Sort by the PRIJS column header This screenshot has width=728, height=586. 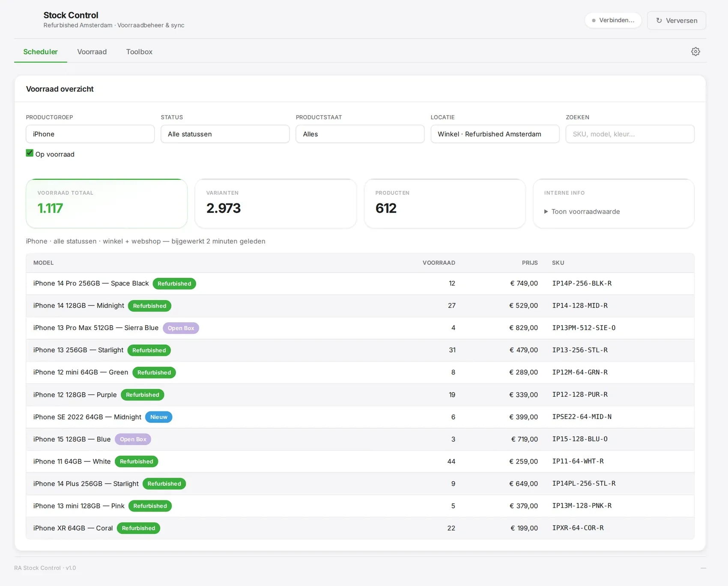pos(530,263)
